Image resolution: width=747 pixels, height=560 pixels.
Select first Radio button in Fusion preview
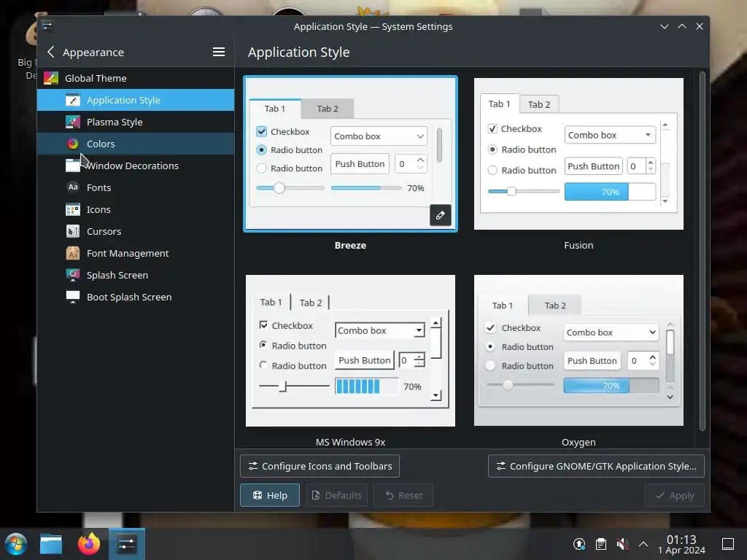pyautogui.click(x=492, y=149)
